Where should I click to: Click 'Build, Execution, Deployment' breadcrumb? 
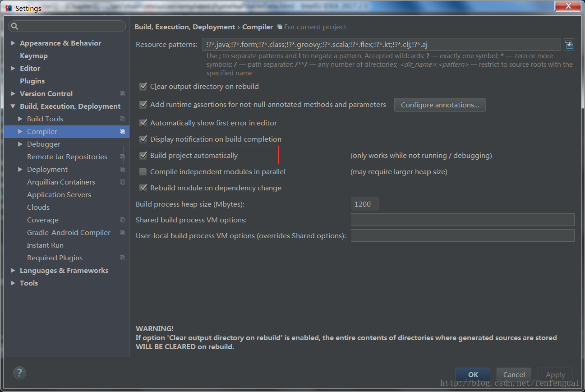coord(185,27)
